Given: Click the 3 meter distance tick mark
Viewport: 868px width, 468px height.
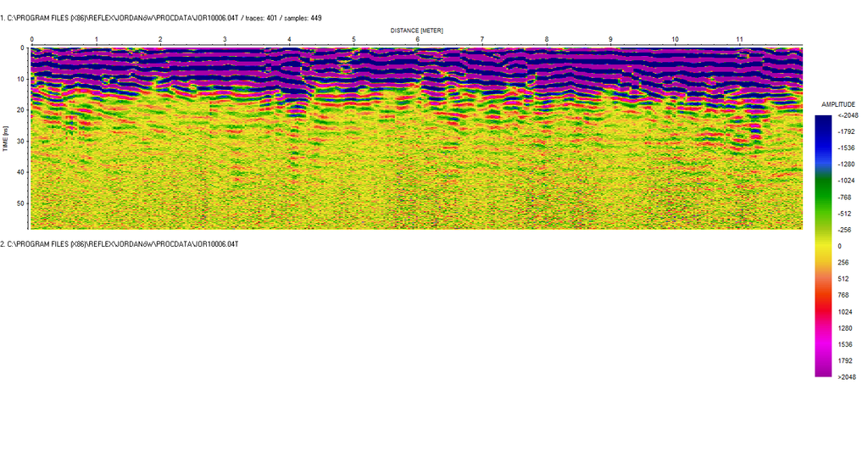Looking at the screenshot, I should pos(225,40).
